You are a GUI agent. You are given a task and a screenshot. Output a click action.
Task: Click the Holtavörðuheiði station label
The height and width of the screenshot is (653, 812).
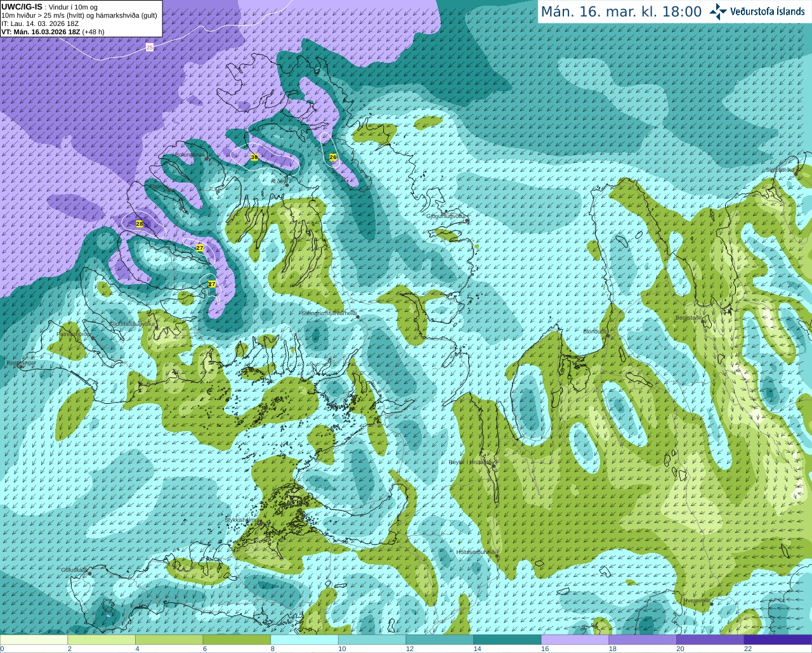476,552
